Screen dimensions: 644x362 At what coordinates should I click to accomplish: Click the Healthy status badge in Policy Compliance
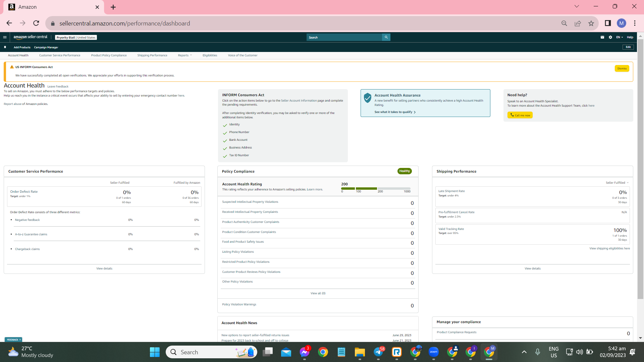coord(405,171)
